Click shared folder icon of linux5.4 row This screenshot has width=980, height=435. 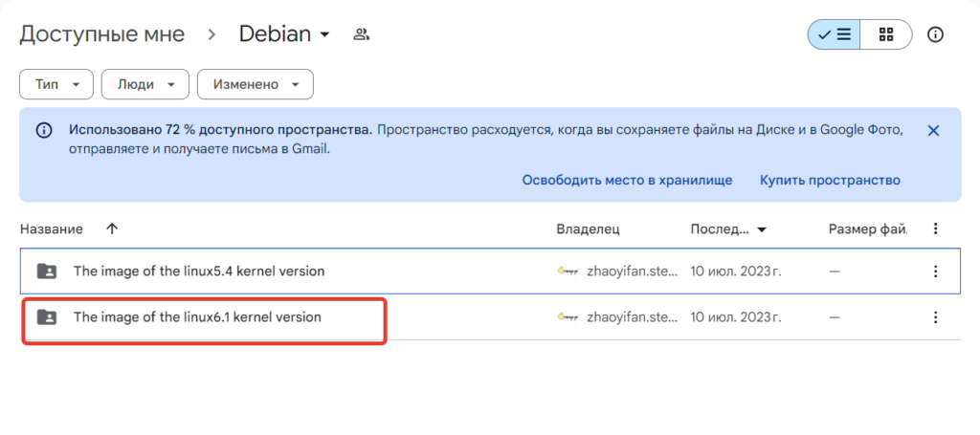(x=46, y=272)
